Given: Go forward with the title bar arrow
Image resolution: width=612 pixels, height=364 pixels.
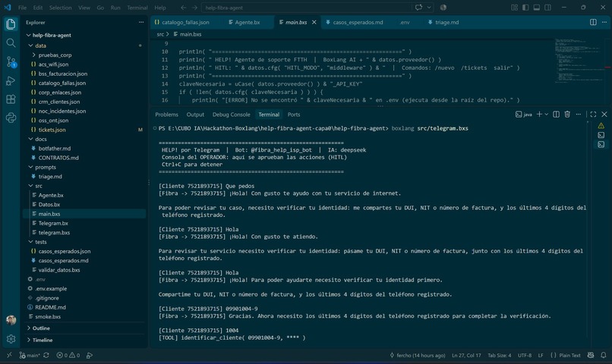Looking at the screenshot, I should (x=194, y=8).
